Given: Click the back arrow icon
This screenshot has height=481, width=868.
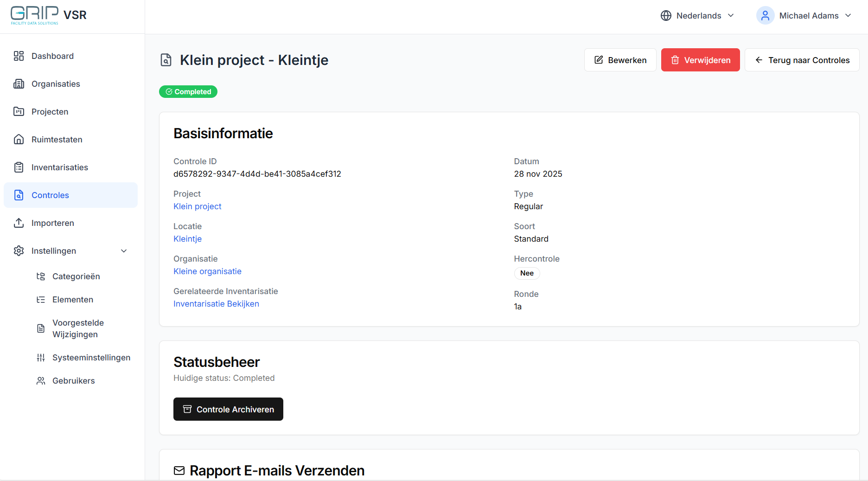Looking at the screenshot, I should click(759, 60).
